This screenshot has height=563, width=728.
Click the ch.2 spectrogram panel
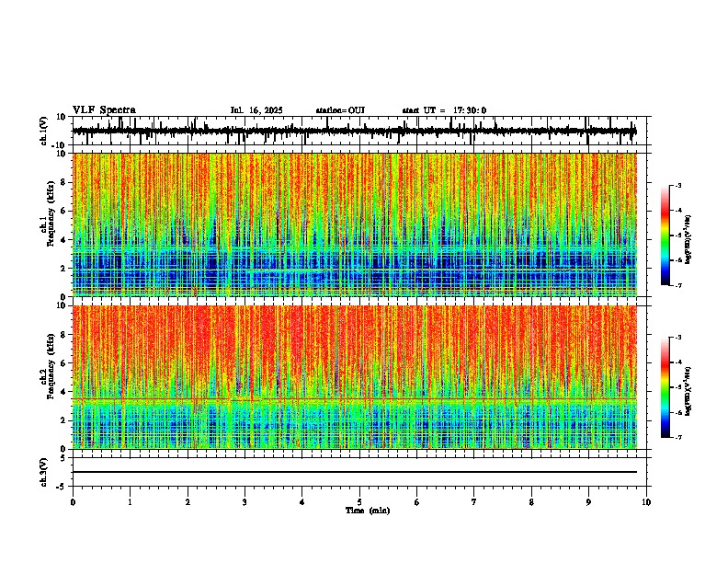355,377
